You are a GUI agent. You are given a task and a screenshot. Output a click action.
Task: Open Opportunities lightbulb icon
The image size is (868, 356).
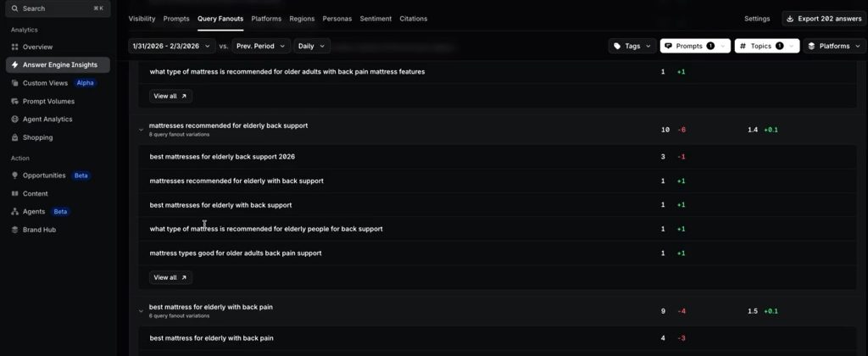click(15, 175)
